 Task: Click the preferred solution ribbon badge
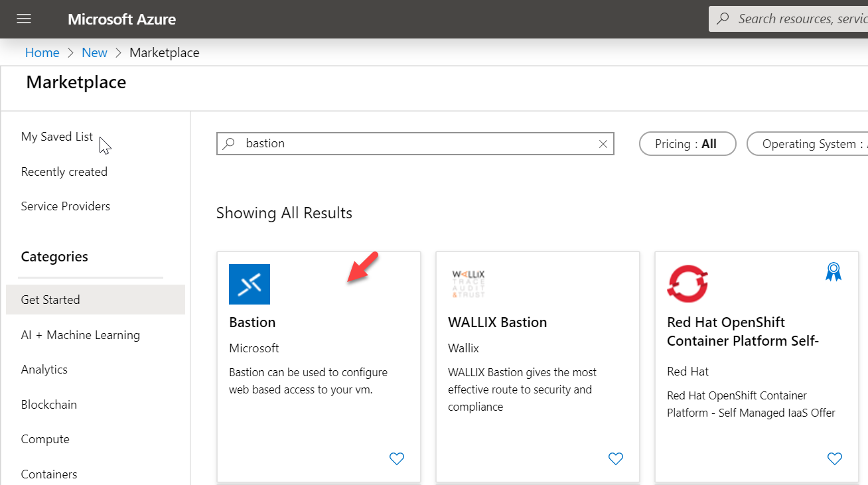(x=833, y=271)
